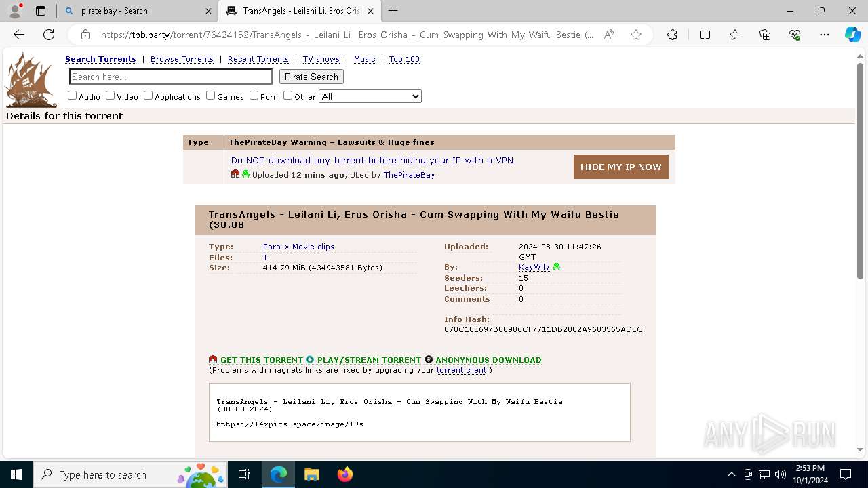Click the torrent search input field
The image size is (868, 488).
(171, 77)
